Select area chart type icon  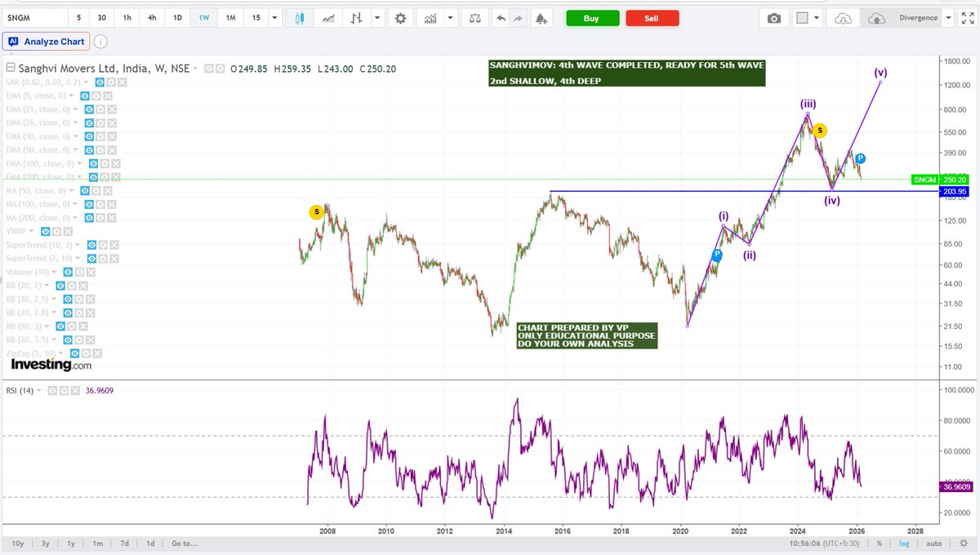[327, 18]
